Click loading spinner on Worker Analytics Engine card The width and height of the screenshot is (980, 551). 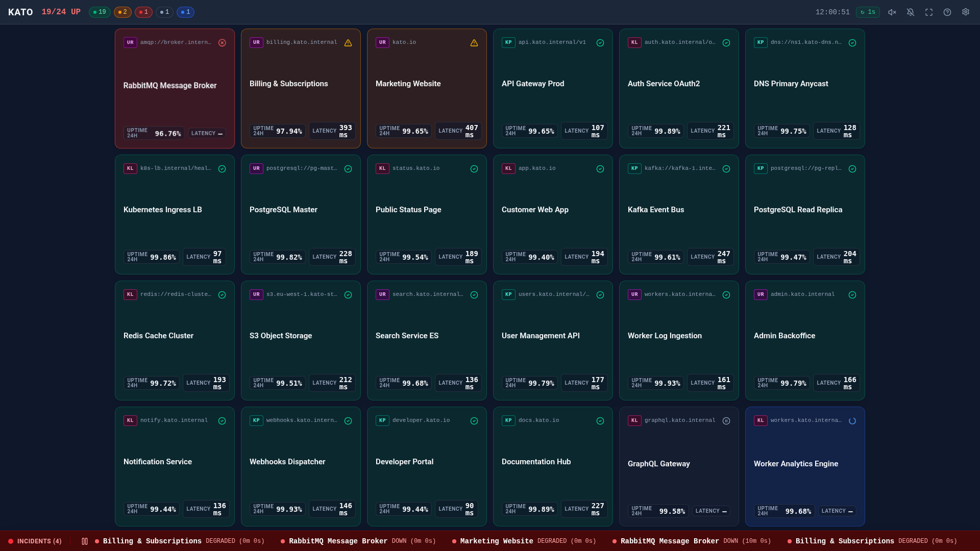(x=852, y=421)
